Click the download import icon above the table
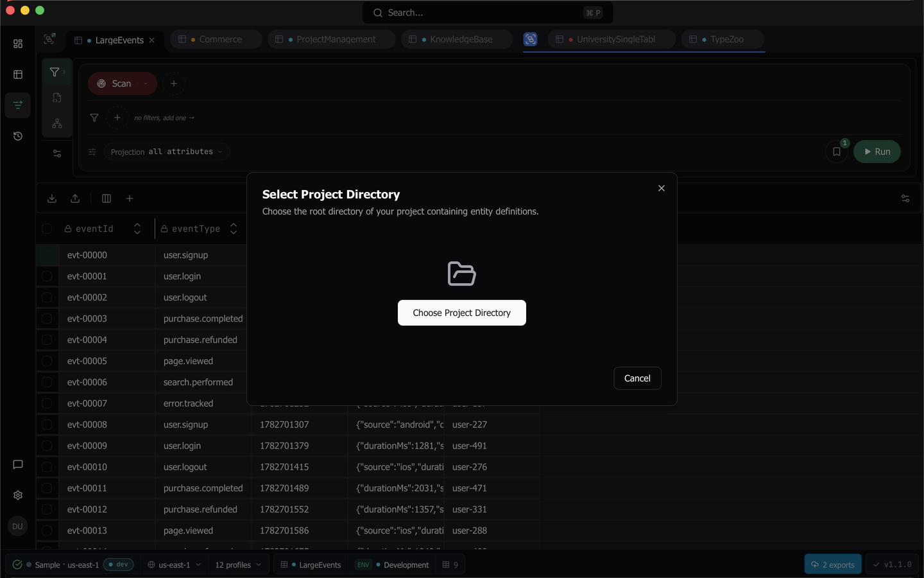 coord(52,198)
